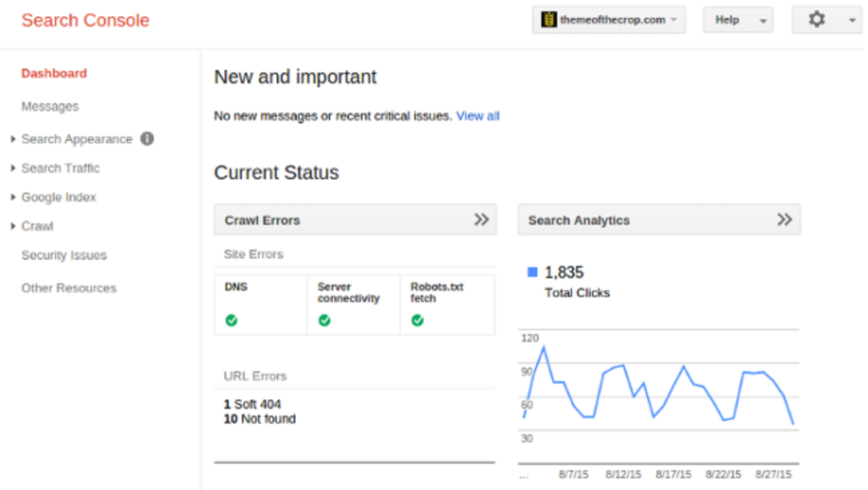The width and height of the screenshot is (868, 490).
Task: Click the Total Clicks label
Action: 577,292
